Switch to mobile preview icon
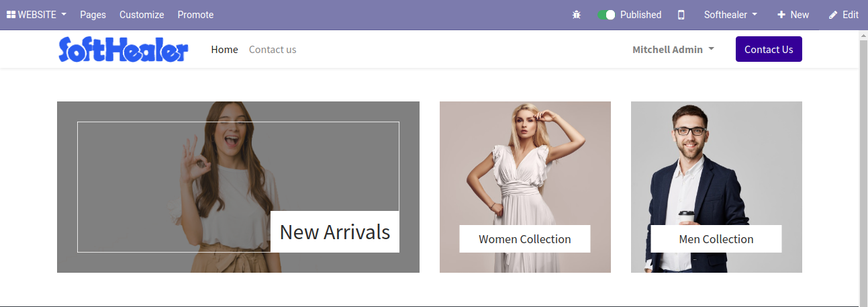Viewport: 868px width, 307px height. (x=681, y=15)
